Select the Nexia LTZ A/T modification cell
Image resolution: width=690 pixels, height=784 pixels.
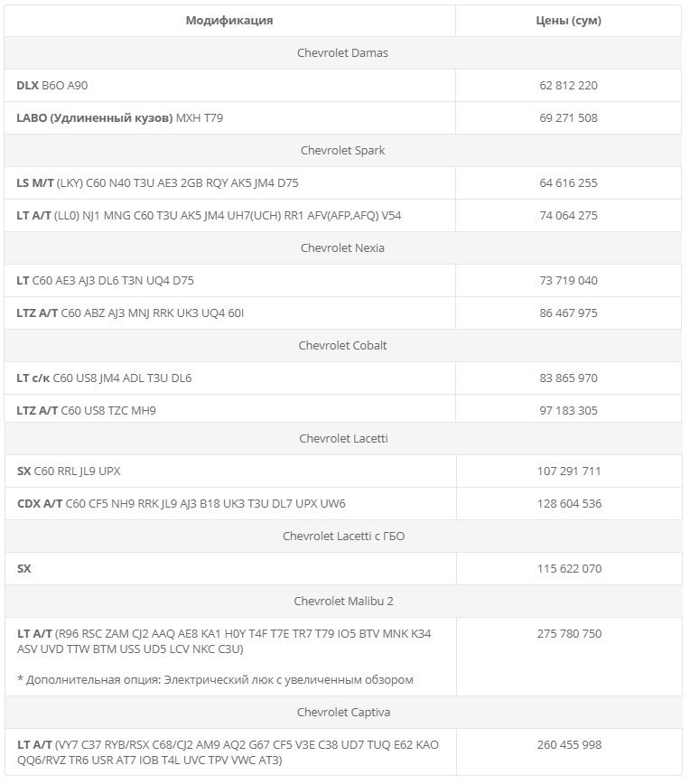coord(130,313)
